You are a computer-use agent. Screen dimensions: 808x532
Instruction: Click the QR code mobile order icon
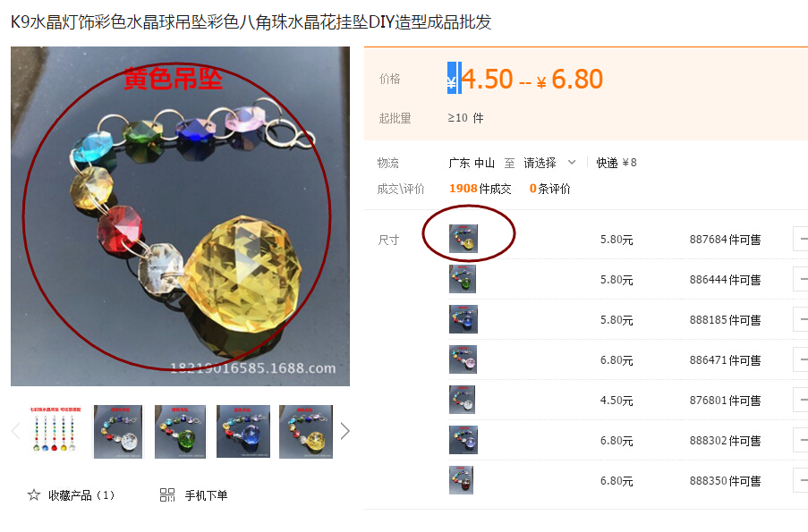click(167, 495)
